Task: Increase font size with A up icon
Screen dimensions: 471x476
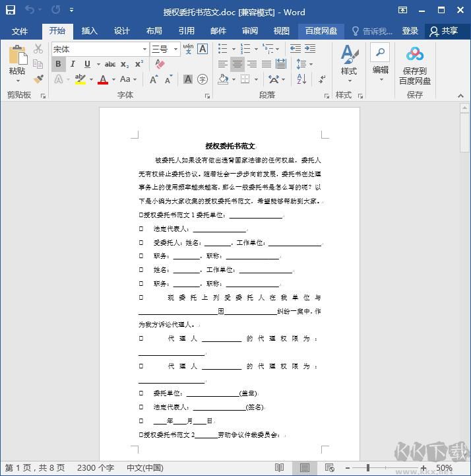Action: [154, 79]
